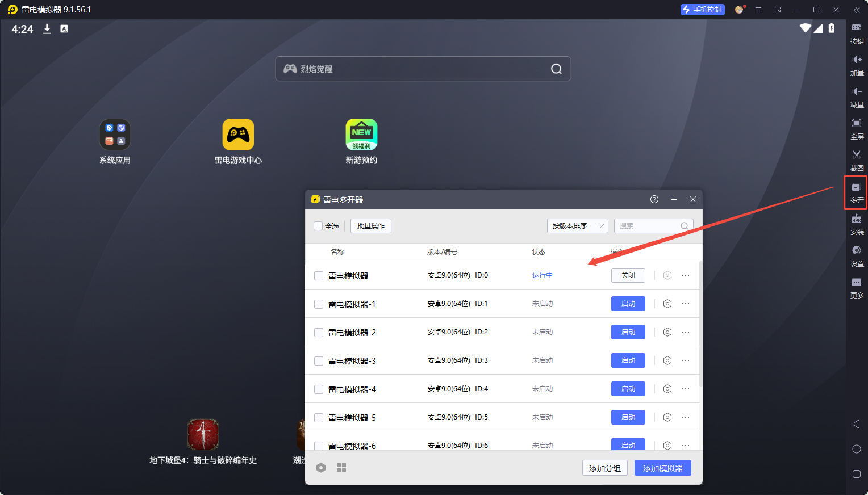This screenshot has height=495, width=868.
Task: Check the box for 雷电模拟器-2
Action: click(x=319, y=333)
